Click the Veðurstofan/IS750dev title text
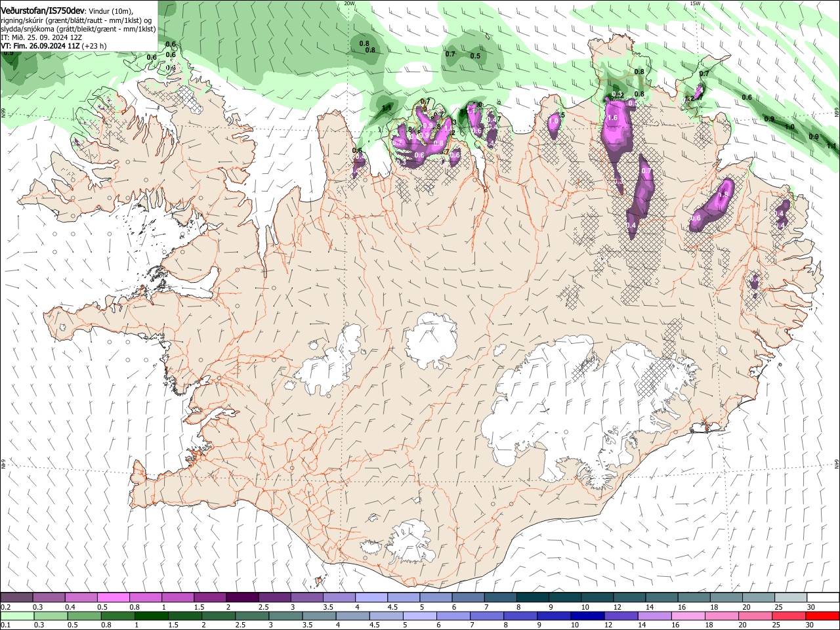Screen dimensions: 840x630 [43, 11]
